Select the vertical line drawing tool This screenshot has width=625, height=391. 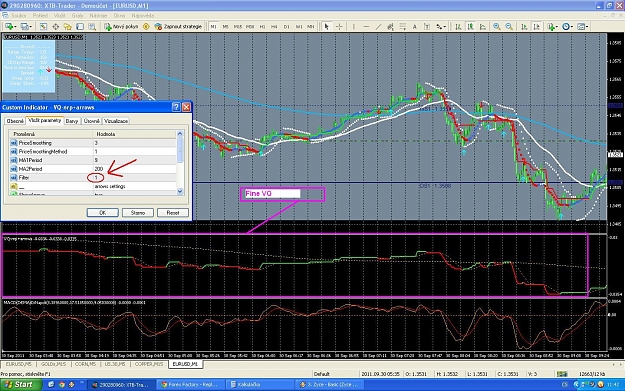354,27
